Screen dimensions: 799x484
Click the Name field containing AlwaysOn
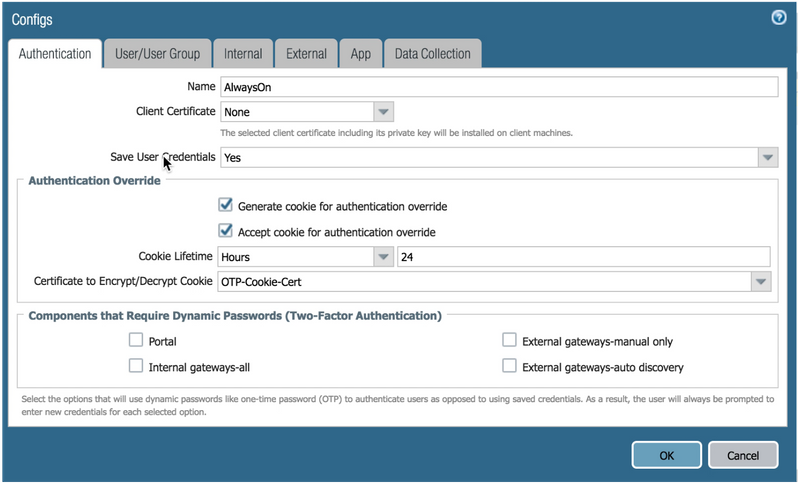tap(498, 87)
